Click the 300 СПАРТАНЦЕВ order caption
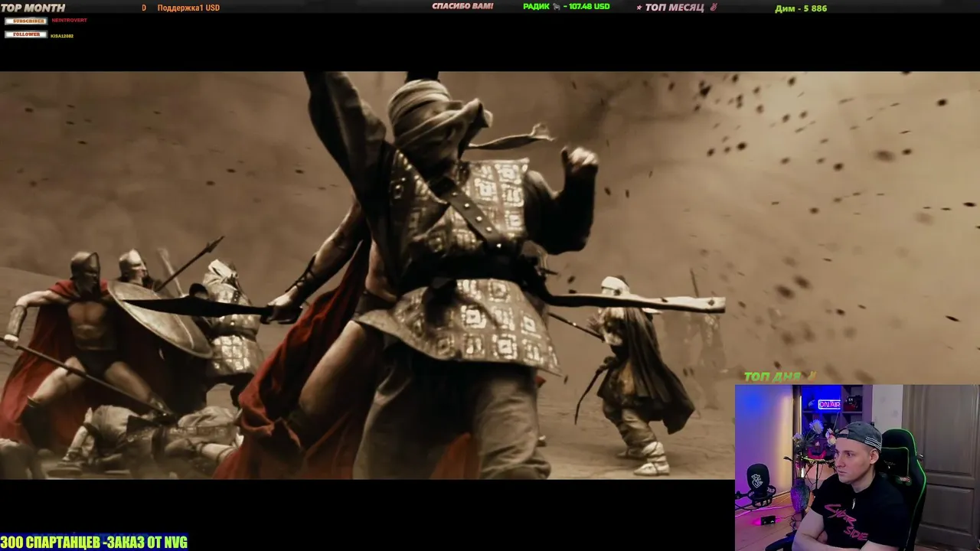Screen dimensions: 980x551 coord(94,542)
